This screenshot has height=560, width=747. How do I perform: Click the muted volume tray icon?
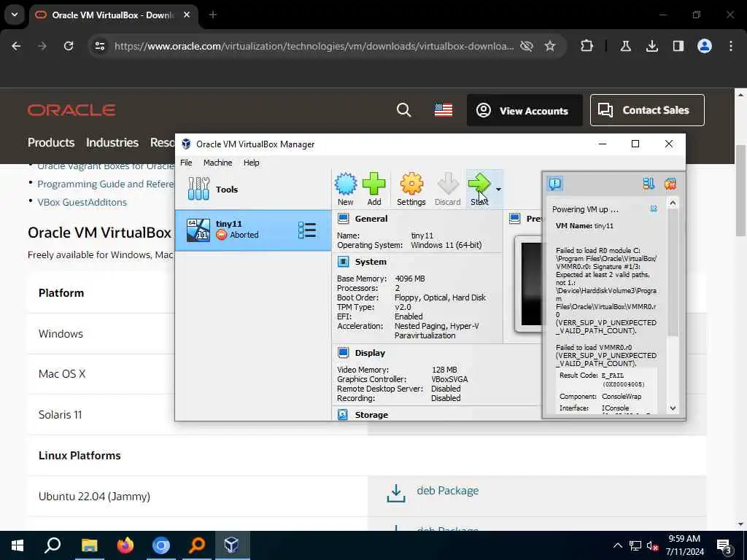[x=653, y=545]
